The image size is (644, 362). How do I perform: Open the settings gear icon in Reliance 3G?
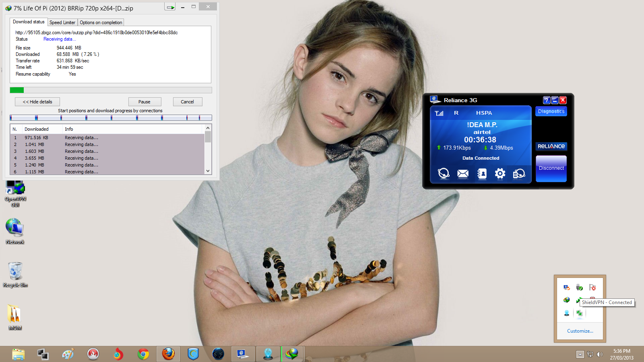click(500, 173)
